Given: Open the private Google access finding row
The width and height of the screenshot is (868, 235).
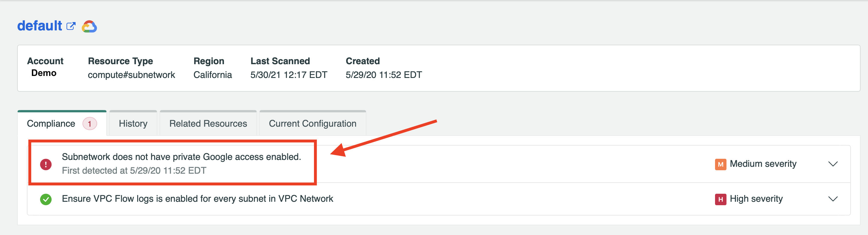Looking at the screenshot, I should point(439,164).
